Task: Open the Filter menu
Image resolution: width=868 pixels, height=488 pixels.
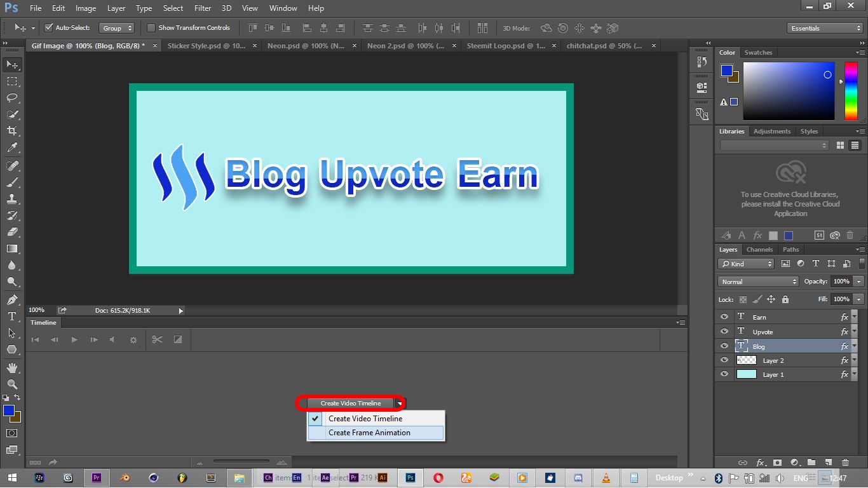Action: tap(203, 8)
